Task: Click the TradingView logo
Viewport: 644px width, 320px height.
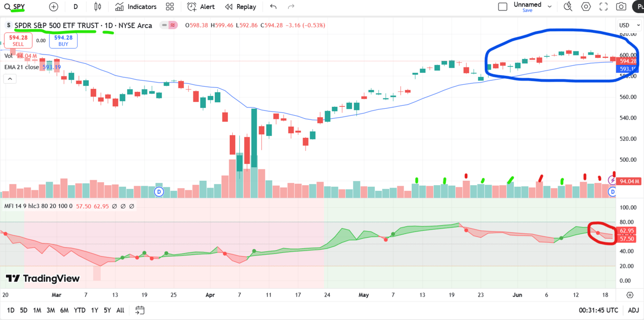Action: pyautogui.click(x=43, y=279)
